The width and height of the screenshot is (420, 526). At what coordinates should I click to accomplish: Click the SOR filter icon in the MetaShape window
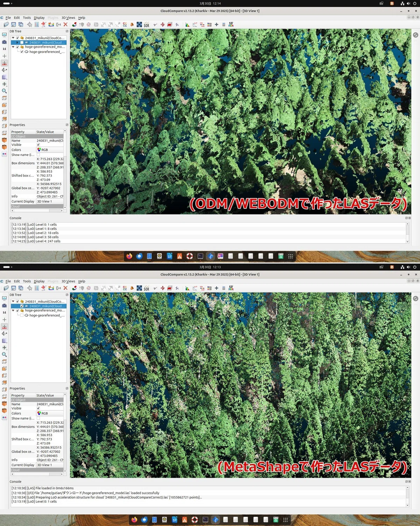pos(146,288)
